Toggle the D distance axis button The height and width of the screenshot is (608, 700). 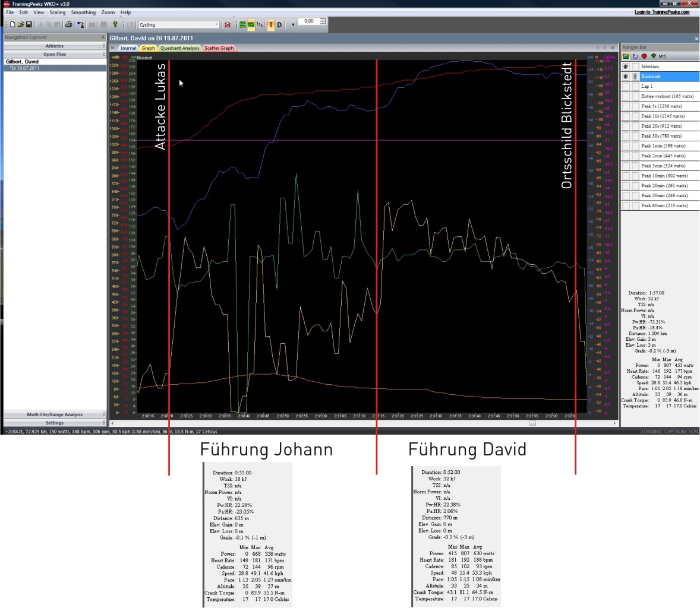coord(279,24)
